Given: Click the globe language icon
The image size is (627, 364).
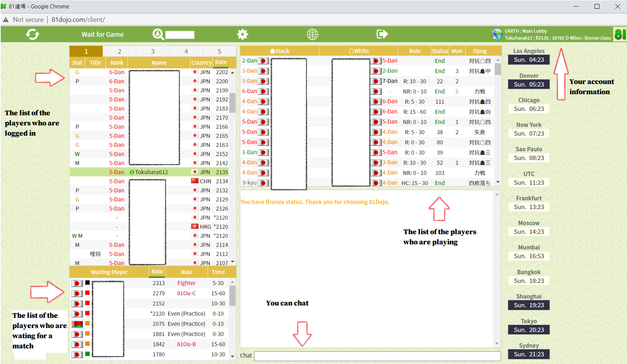Looking at the screenshot, I should (x=312, y=35).
